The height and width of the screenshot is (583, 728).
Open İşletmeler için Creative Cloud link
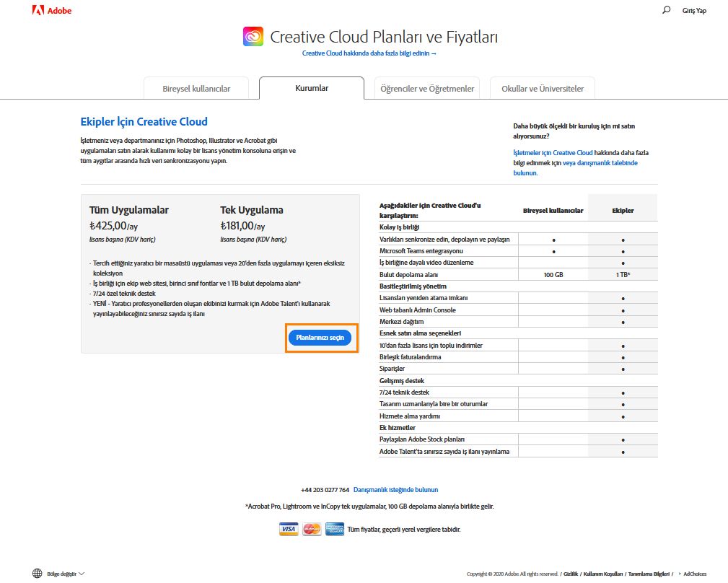pos(553,153)
